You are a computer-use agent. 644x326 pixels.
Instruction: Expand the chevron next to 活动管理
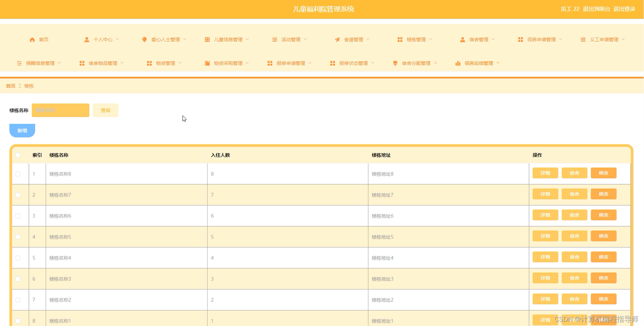pyautogui.click(x=305, y=39)
